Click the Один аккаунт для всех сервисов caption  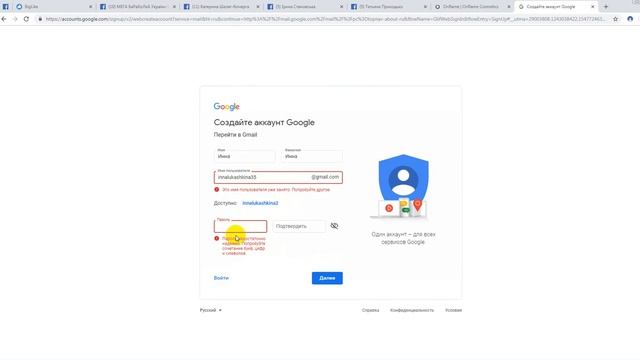click(x=403, y=238)
